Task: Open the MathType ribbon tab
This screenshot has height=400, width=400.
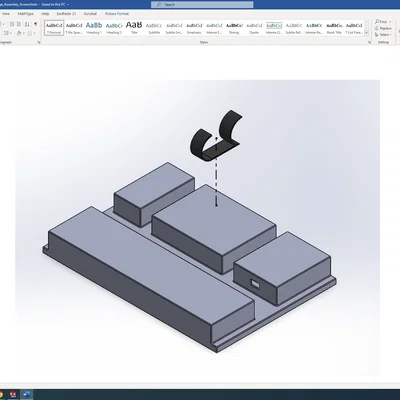Action: pyautogui.click(x=26, y=14)
